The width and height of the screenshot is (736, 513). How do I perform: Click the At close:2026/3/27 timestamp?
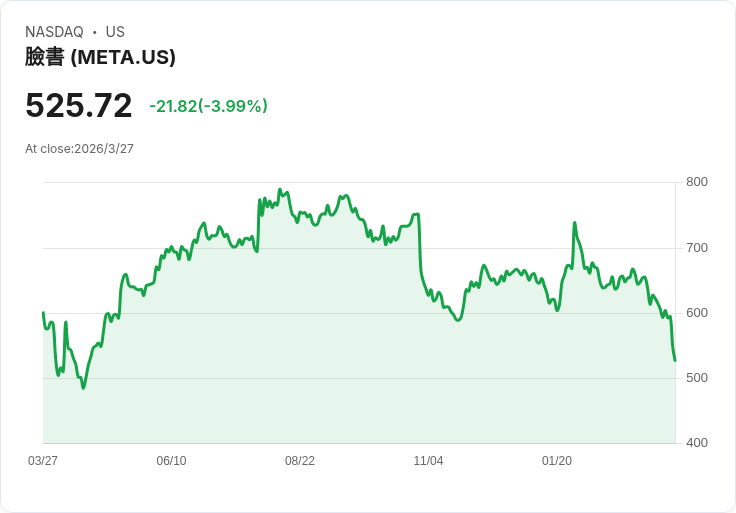pyautogui.click(x=79, y=149)
